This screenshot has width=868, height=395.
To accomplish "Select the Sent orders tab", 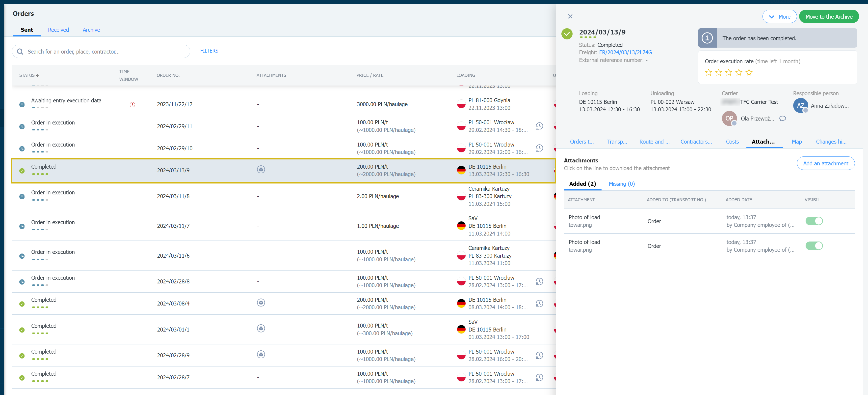I will click(26, 30).
